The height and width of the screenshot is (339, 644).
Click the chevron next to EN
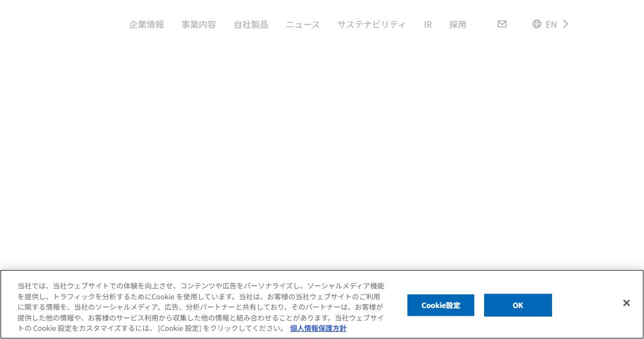click(566, 24)
